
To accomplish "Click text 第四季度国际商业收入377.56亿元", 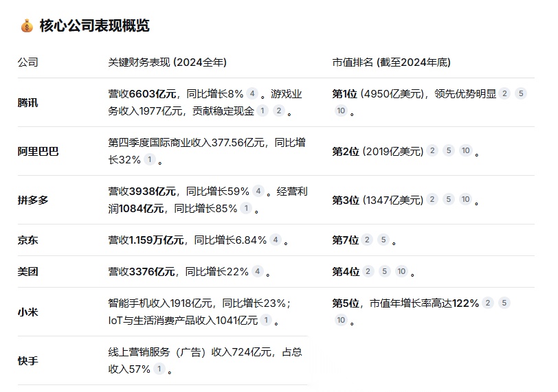I will [186, 143].
